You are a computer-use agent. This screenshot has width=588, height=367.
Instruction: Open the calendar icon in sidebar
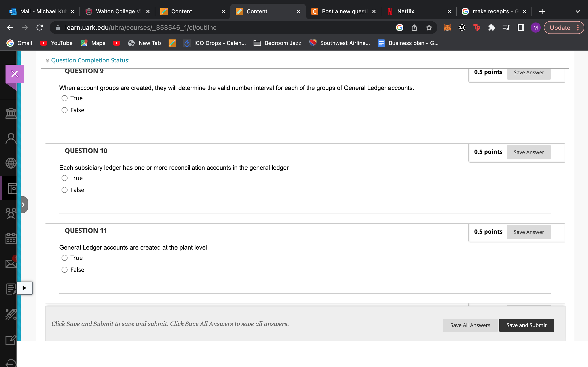[x=11, y=238]
